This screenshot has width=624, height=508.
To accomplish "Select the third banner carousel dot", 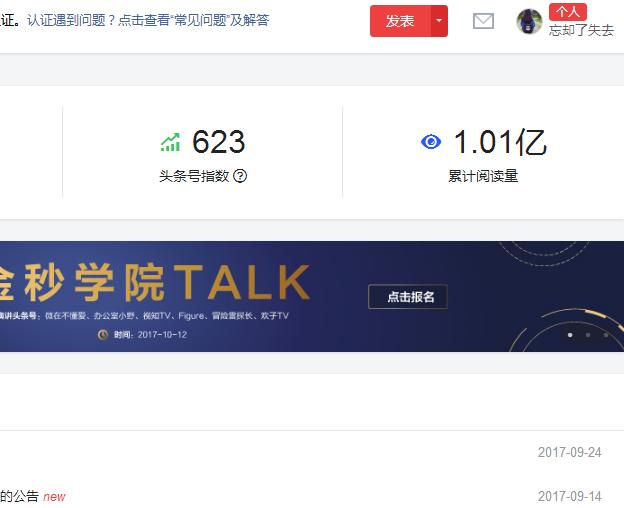I will (x=606, y=335).
